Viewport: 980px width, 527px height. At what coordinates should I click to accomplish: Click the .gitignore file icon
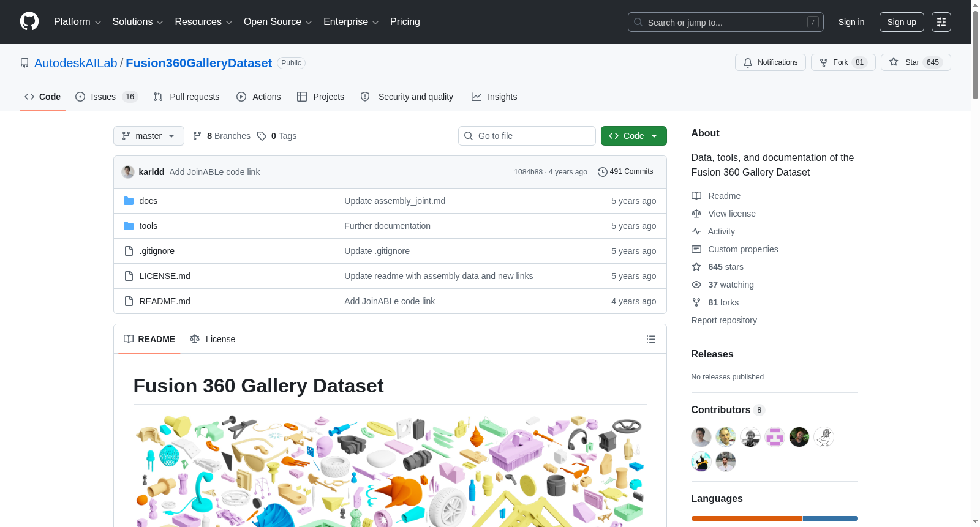tap(129, 251)
